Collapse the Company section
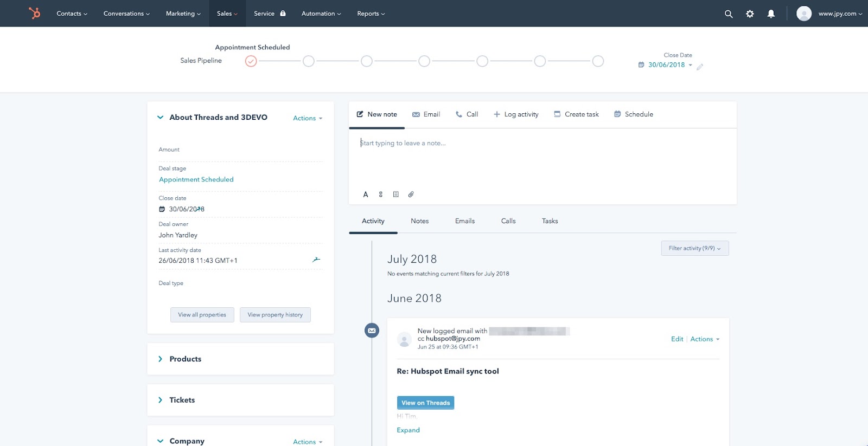Image resolution: width=868 pixels, height=446 pixels. pyautogui.click(x=160, y=441)
